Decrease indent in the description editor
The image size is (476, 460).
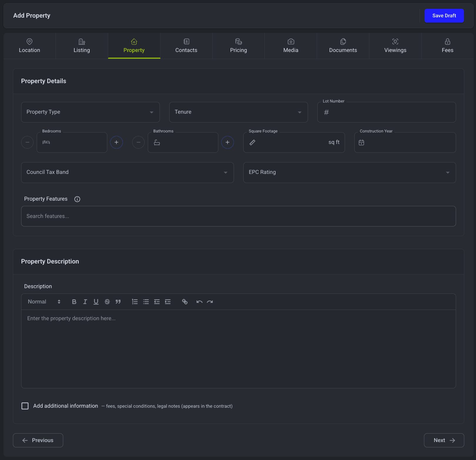click(x=157, y=302)
